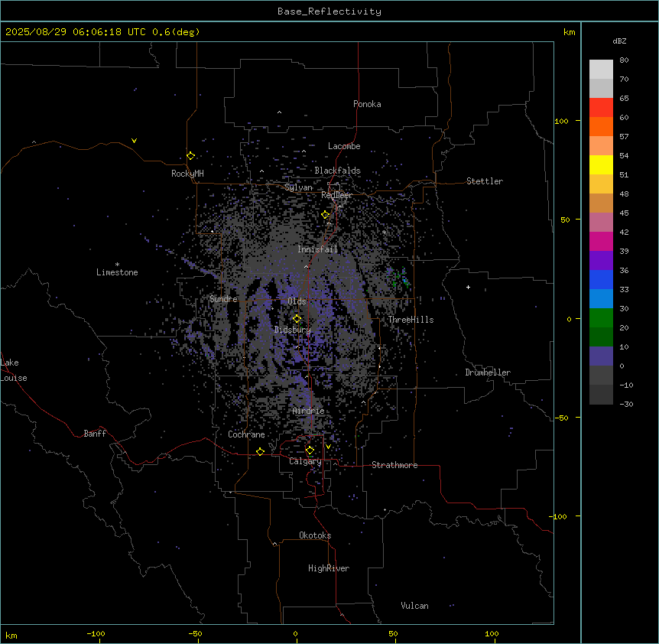Screen dimensions: 659x644
Task: Click the Blackfalds city label
Action: (337, 171)
